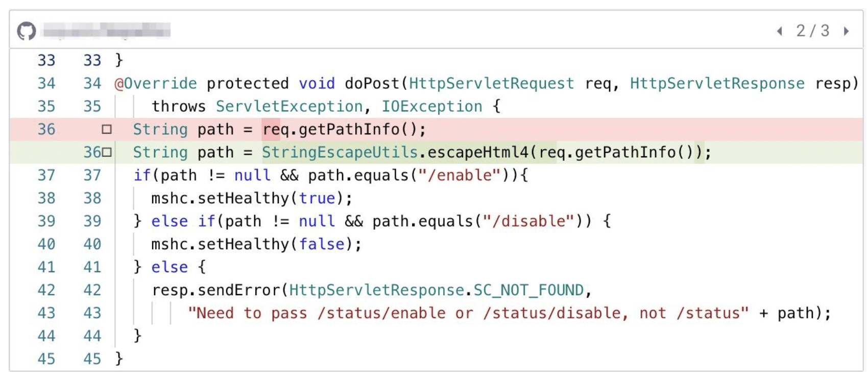Click HttpServletRequest in the doPost signature

coord(491,83)
